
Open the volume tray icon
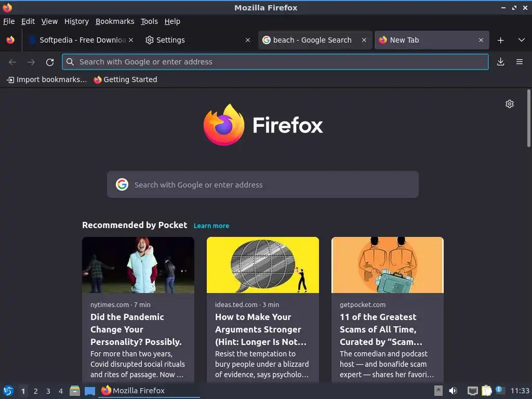(x=453, y=391)
